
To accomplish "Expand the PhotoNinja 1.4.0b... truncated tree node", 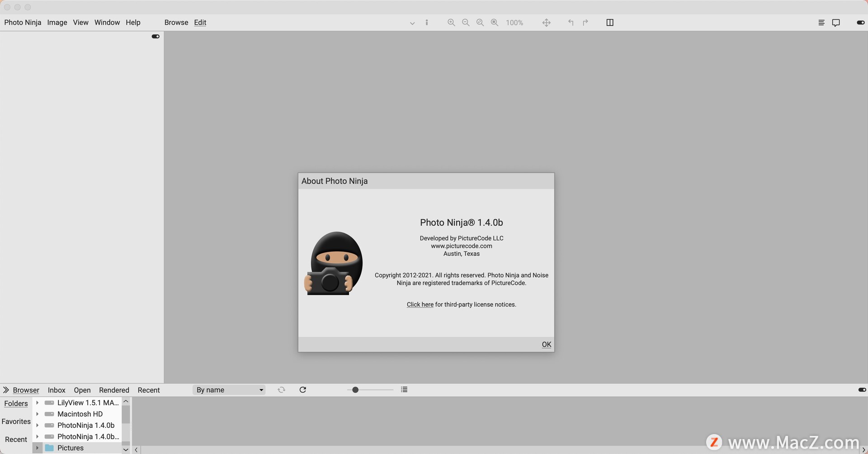I will pyautogui.click(x=37, y=436).
